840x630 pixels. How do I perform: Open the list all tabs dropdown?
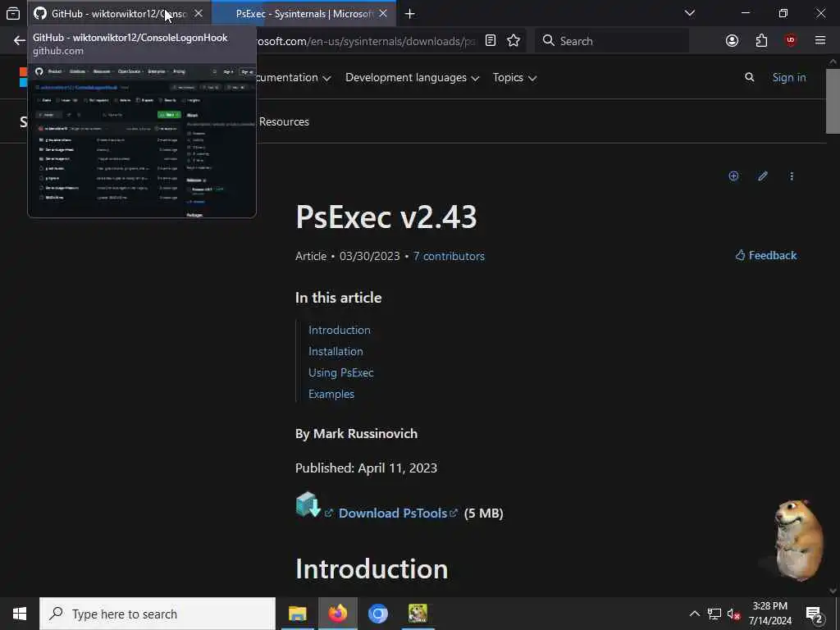tap(690, 13)
